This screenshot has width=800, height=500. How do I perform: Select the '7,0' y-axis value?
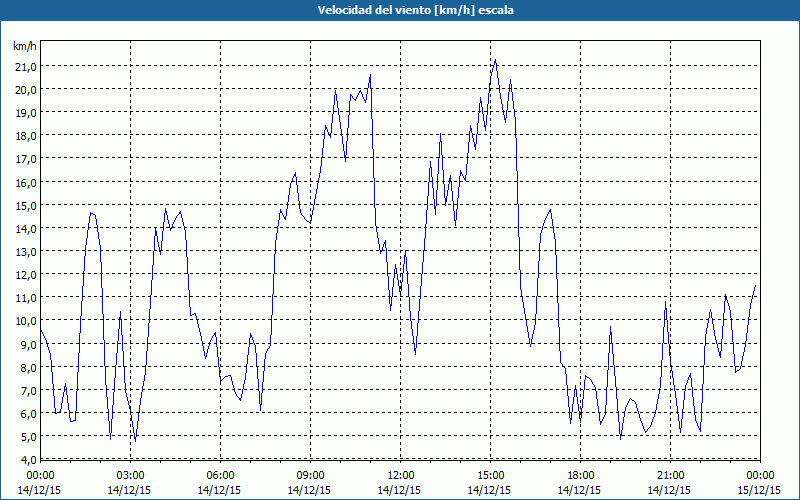[x=28, y=391]
